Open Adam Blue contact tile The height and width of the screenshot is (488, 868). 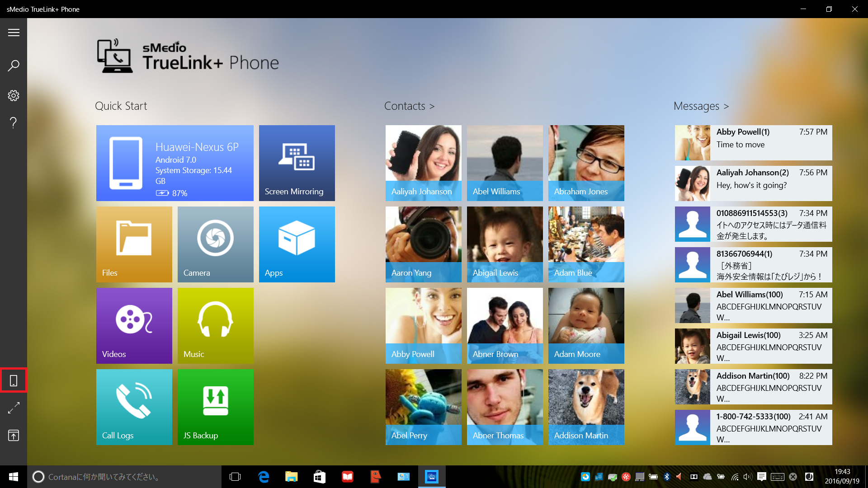pyautogui.click(x=586, y=244)
